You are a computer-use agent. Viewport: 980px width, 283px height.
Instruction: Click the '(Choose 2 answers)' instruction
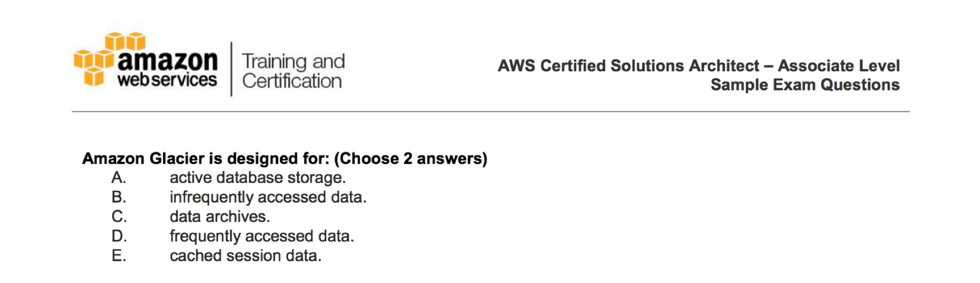point(411,159)
